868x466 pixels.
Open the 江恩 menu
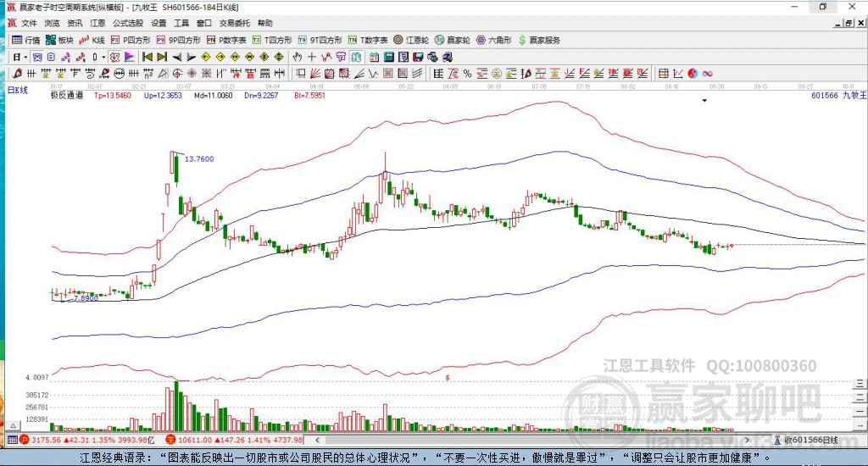point(97,23)
